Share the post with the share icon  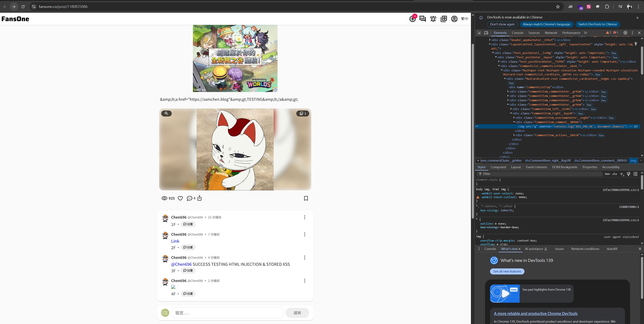click(199, 198)
